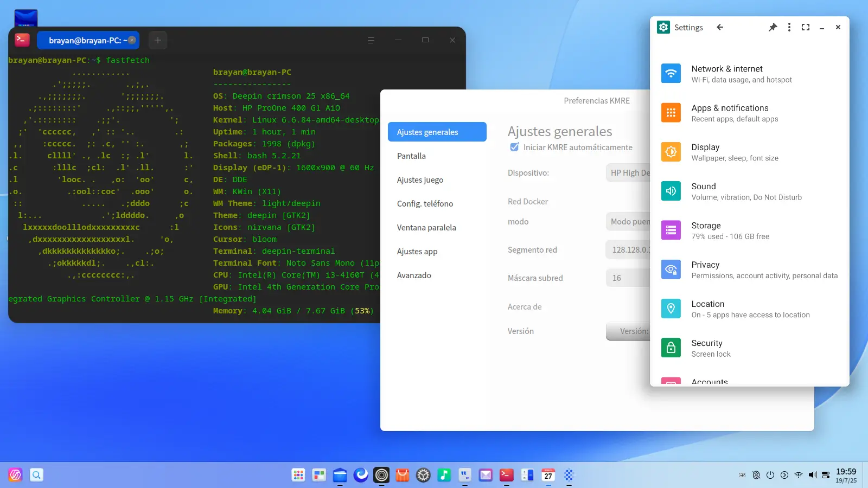Open the multitasking view in the dock
Screen dimensions: 868x488
coord(319,475)
